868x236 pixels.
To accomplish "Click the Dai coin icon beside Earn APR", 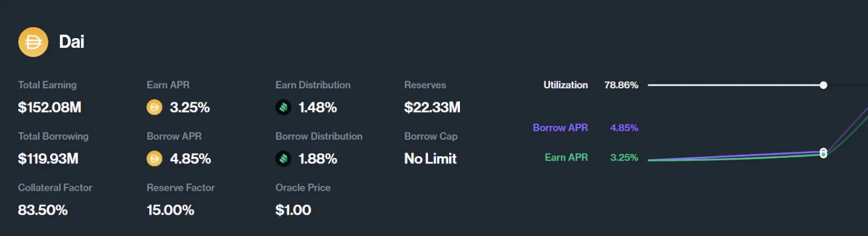I will pos(155,108).
